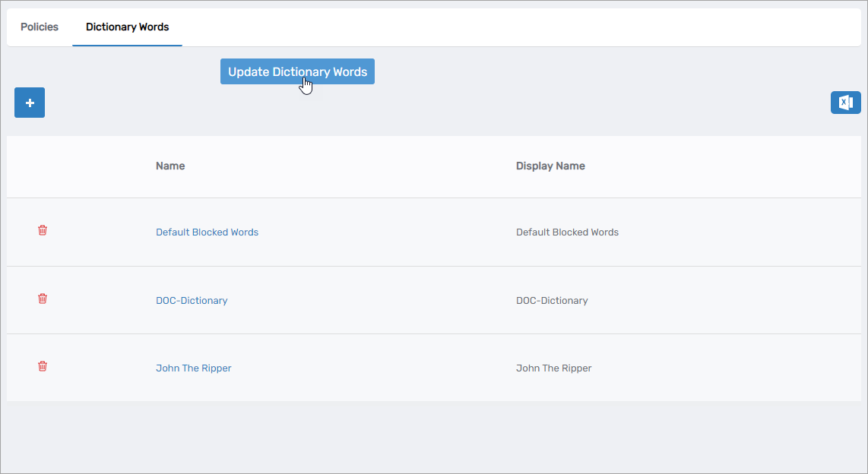Delete the Default Blocked Words entry

[43, 230]
